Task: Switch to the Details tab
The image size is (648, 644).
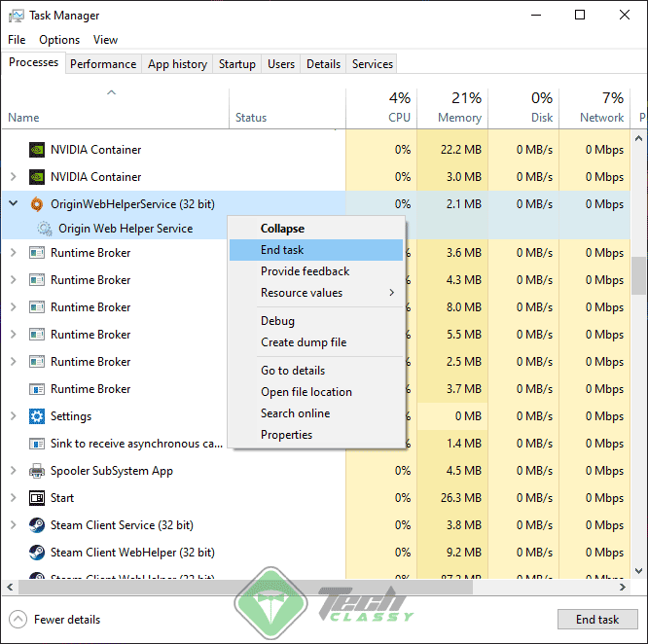Action: [x=324, y=64]
